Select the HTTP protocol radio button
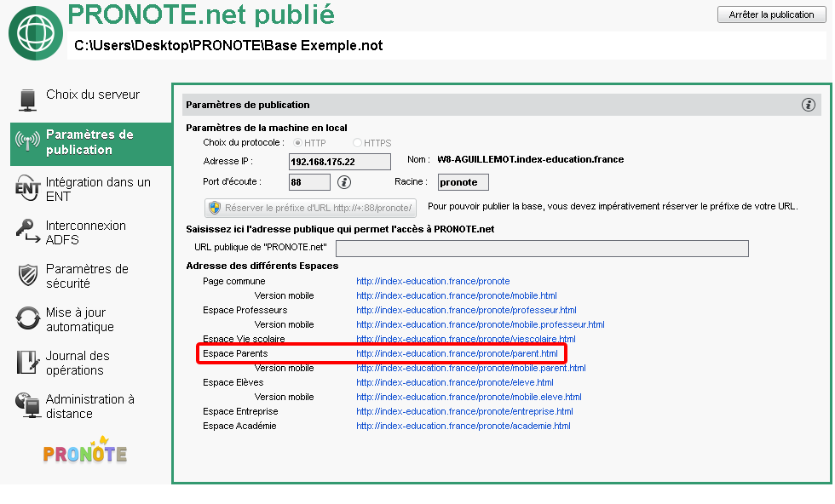Screen dimensions: 835x504 click(297, 143)
